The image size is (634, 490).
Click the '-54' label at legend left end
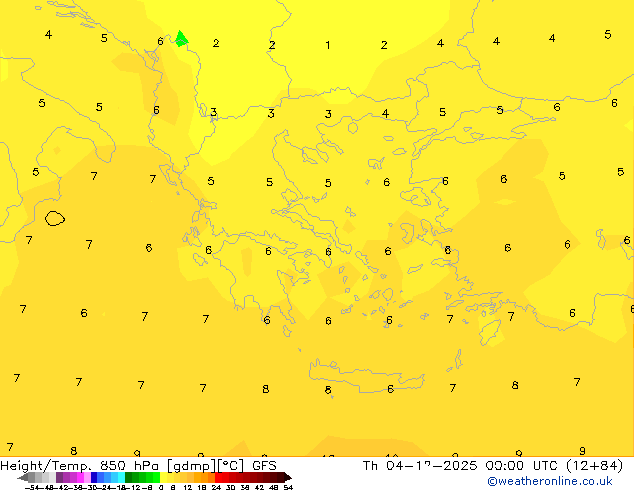32,487
